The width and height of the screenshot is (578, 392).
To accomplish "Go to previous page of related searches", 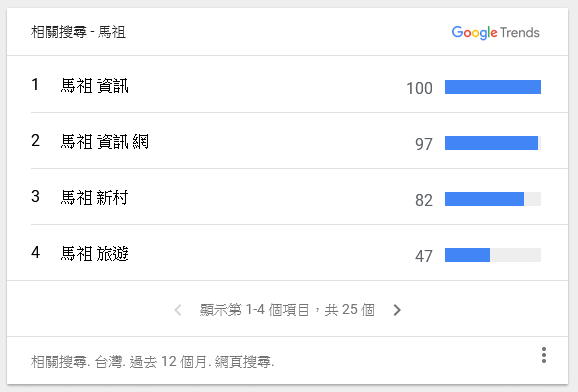I will click(178, 310).
